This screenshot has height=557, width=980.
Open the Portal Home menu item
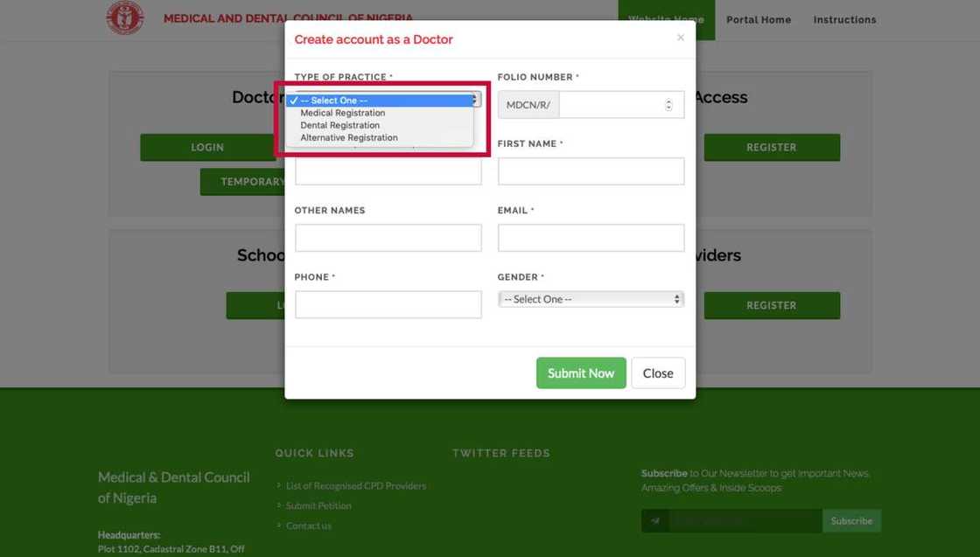(758, 19)
